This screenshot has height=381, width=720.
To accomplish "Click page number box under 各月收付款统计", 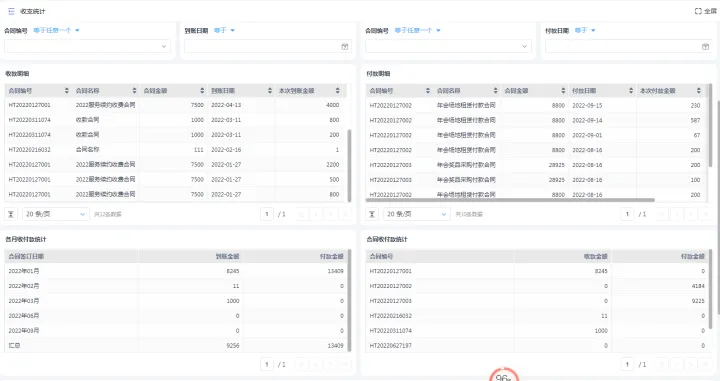I will click(267, 364).
